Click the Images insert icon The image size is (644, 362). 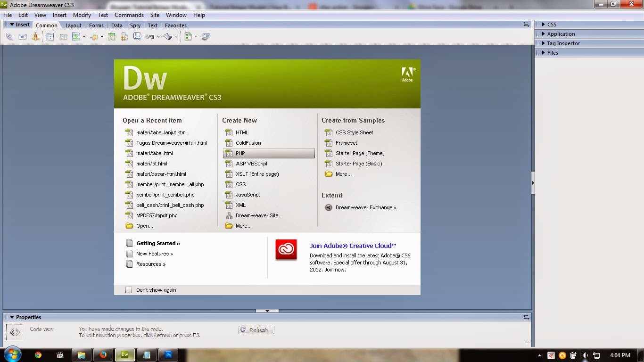(x=75, y=37)
